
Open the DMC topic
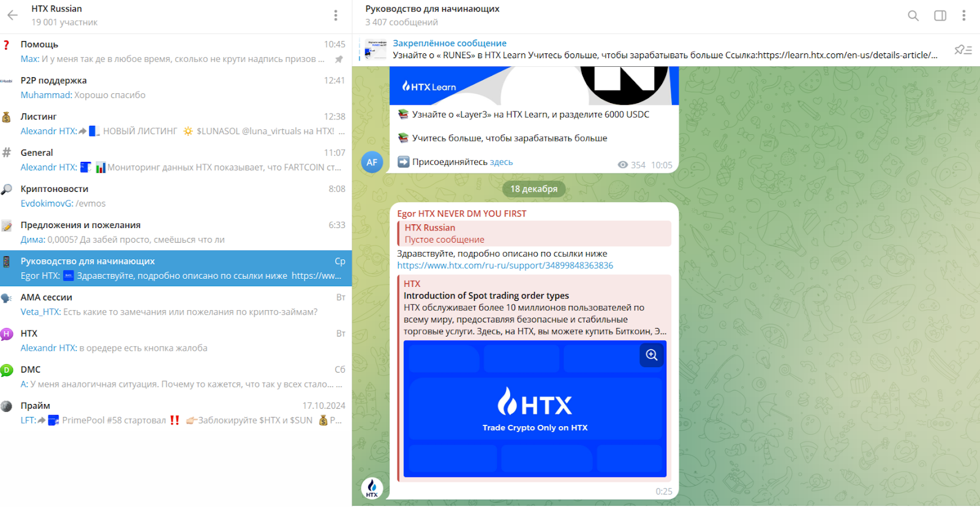pyautogui.click(x=176, y=376)
